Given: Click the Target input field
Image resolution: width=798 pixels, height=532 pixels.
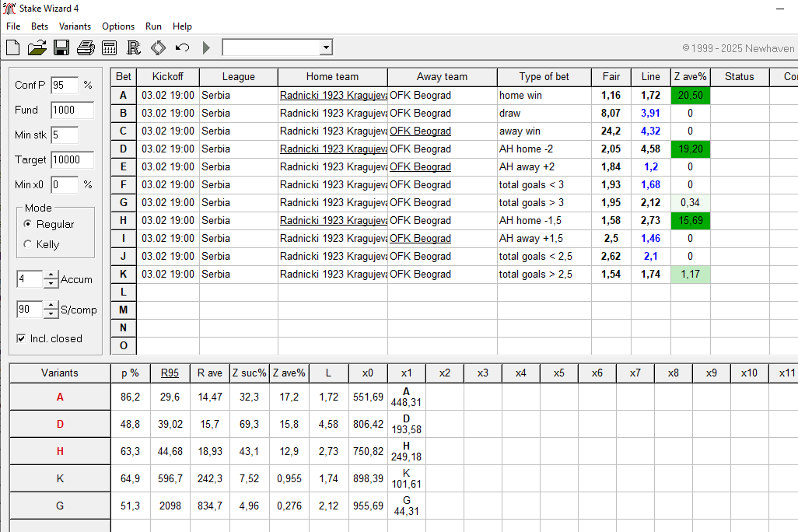Looking at the screenshot, I should pos(72,160).
